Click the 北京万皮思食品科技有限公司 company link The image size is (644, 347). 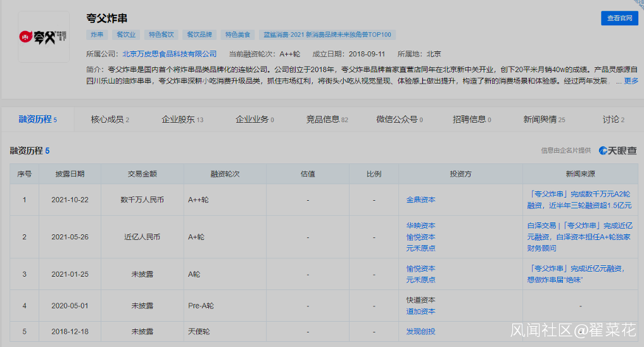[x=169, y=54]
